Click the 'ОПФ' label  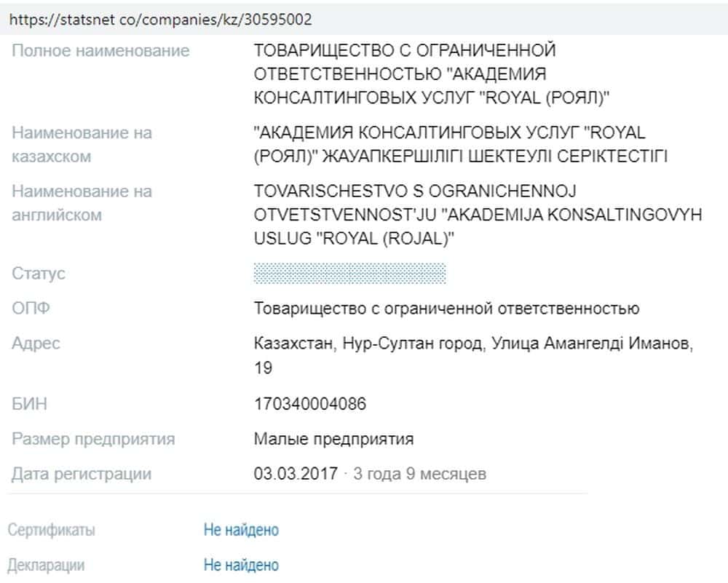pos(31,309)
